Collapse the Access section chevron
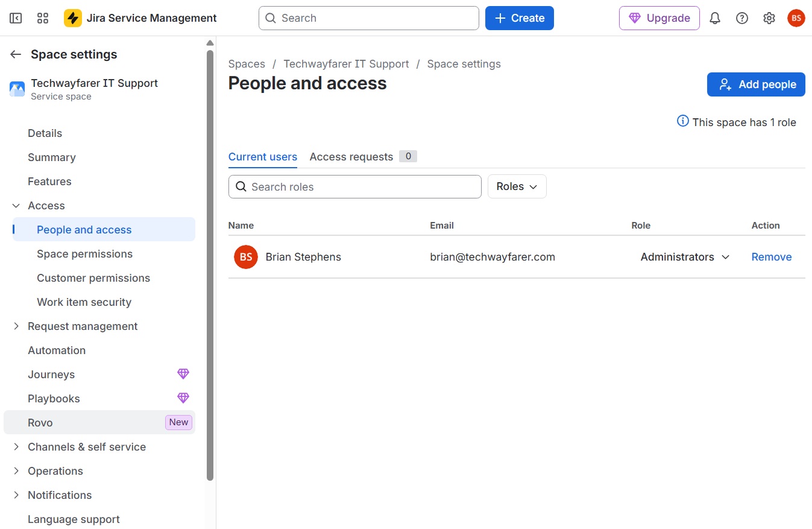 point(16,206)
